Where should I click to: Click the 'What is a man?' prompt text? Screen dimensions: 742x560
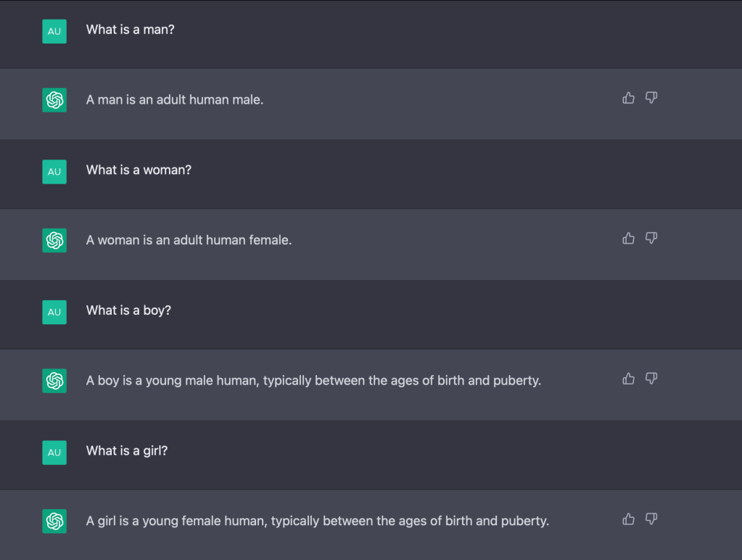point(131,30)
